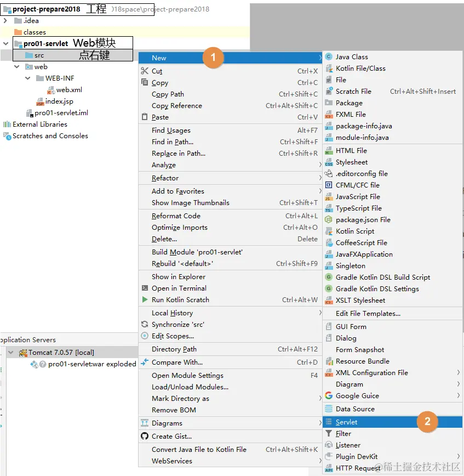The image size is (464, 476).
Task: Click the .editorconfig file icon
Action: [329, 174]
